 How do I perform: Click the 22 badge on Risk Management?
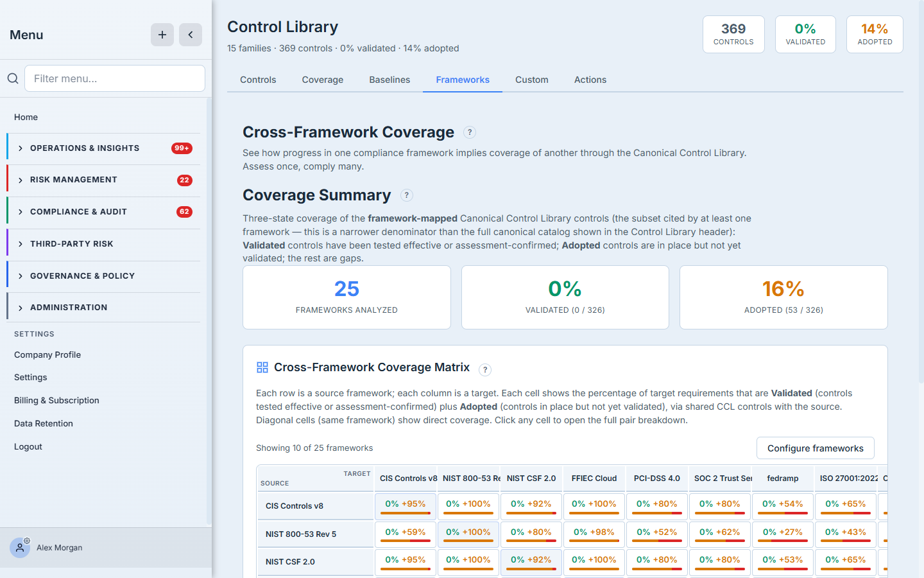(x=185, y=180)
